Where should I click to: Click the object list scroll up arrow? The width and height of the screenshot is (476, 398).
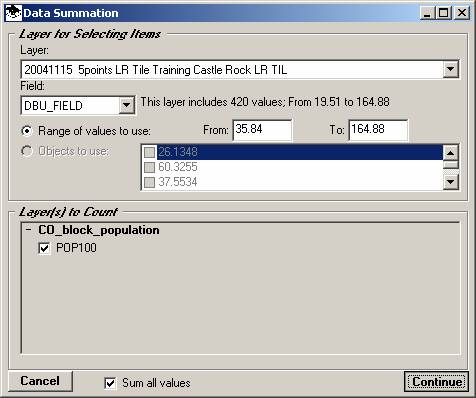point(450,153)
